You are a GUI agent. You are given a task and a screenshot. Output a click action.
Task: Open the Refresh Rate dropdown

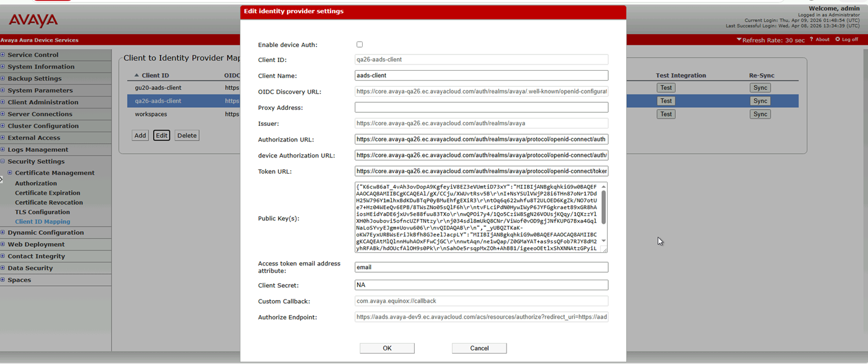tap(771, 40)
